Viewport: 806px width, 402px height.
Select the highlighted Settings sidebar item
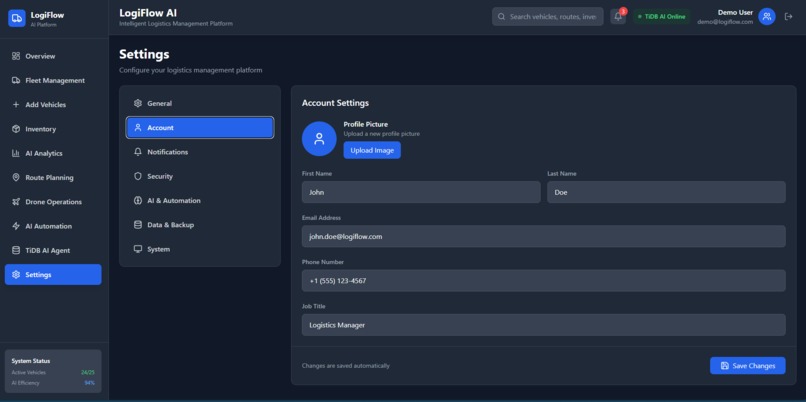[53, 275]
